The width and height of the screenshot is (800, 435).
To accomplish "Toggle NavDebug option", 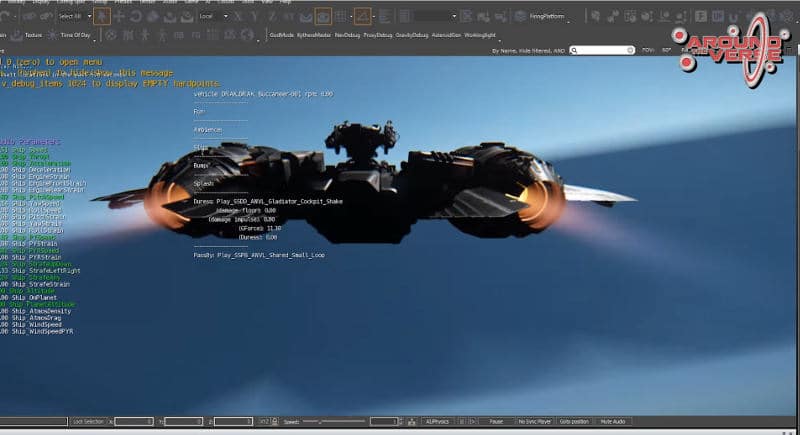I will (x=347, y=35).
